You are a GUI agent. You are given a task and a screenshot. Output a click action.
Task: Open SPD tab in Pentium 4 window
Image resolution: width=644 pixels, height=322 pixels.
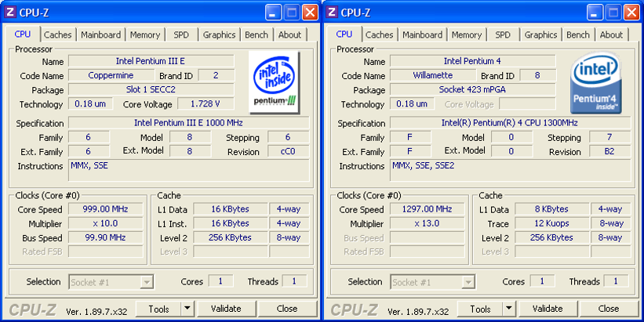(x=503, y=35)
